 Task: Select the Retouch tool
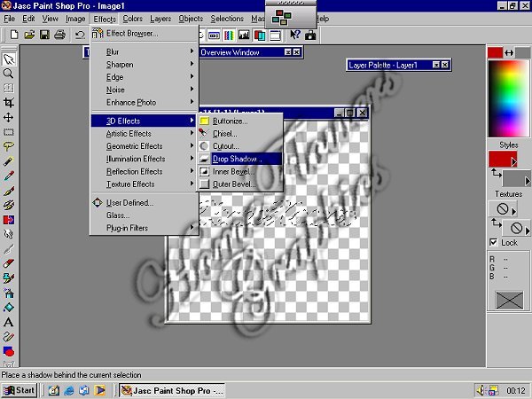click(9, 234)
